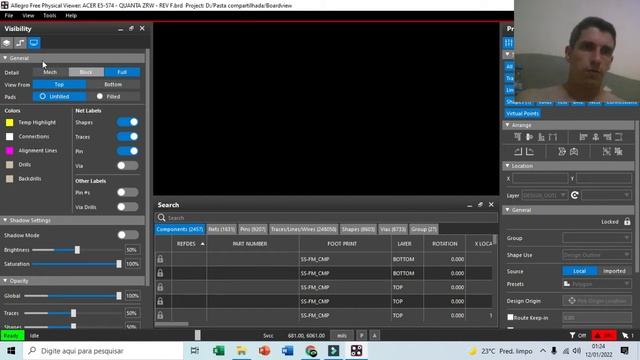Turn off Traces net labels switch
Screen dimensions: 640x360
(128, 136)
